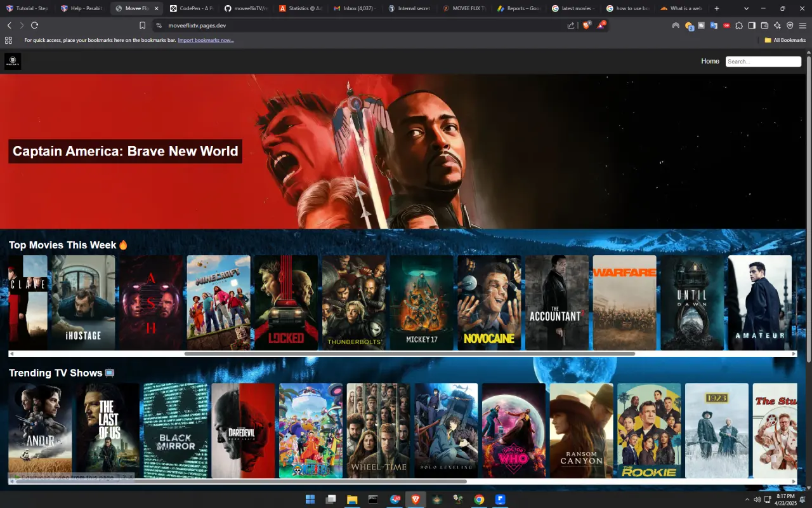Open the Doctor Who show poster

point(514,431)
